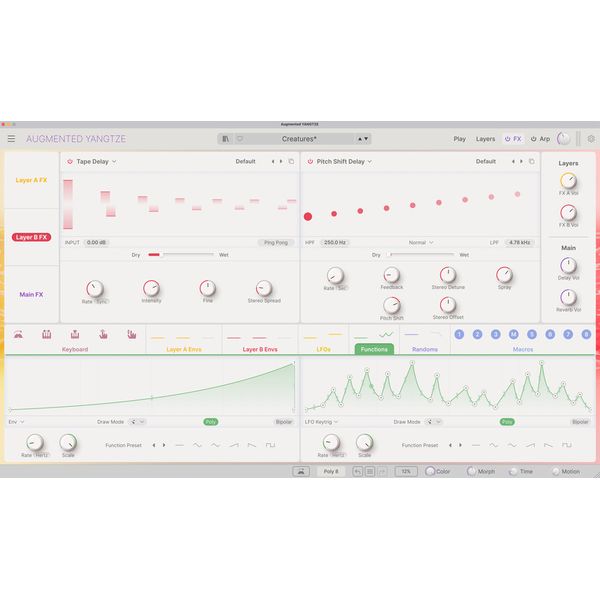Open the LFO Keytrig mode dropdown
Viewport: 600px width, 600px height.
pos(321,422)
